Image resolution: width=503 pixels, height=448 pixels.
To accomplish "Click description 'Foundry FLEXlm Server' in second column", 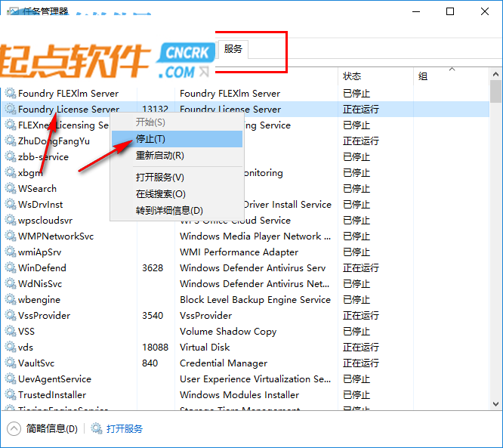I will [230, 94].
